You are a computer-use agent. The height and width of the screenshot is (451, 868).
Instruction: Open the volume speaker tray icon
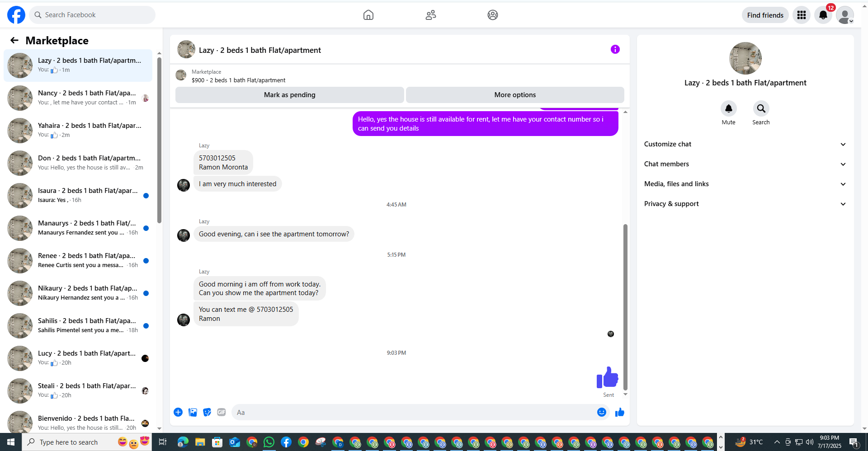point(810,442)
